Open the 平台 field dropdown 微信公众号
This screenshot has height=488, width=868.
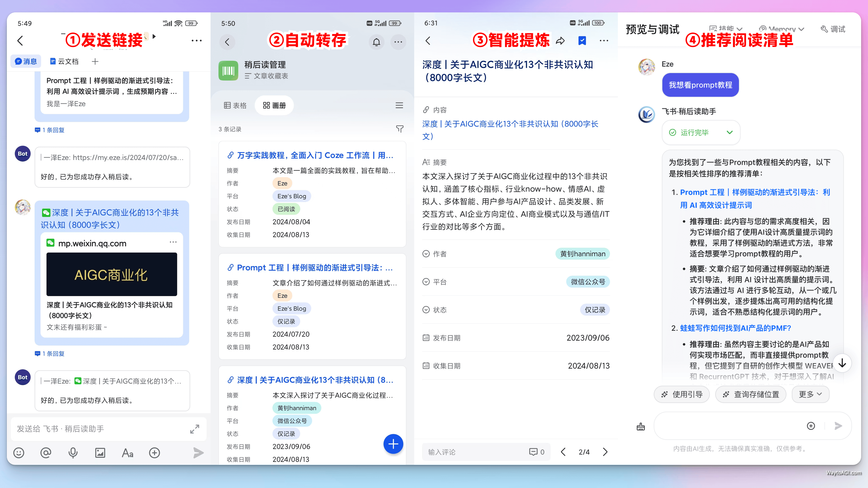[x=588, y=282]
